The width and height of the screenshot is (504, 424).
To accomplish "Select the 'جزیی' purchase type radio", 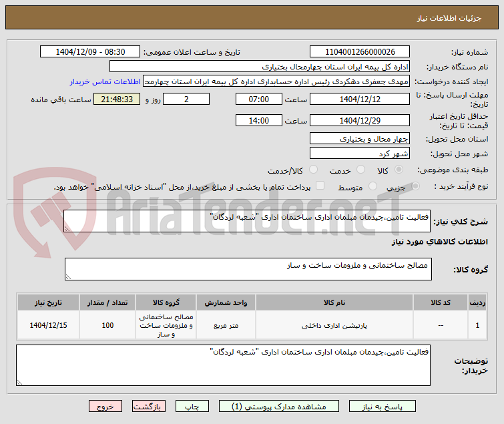I will (416, 186).
